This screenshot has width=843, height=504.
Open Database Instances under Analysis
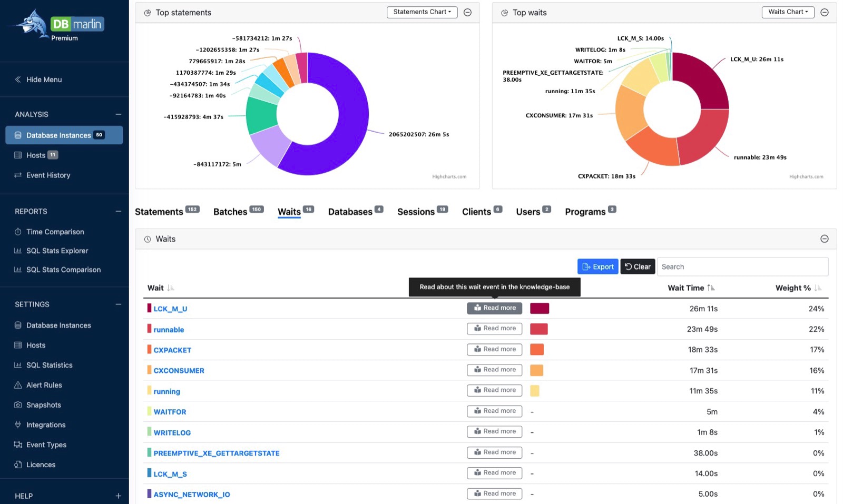[64, 135]
